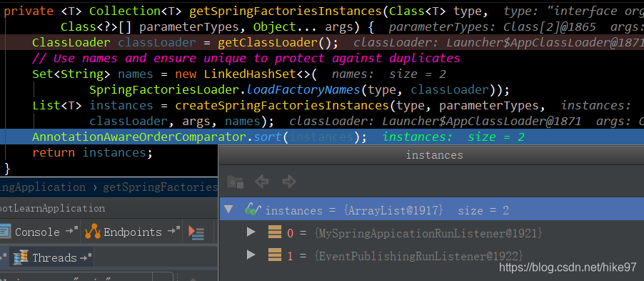Image resolution: width=644 pixels, height=281 pixels.
Task: Select the MySpringAppicationRunListener@1921 row
Action: click(x=432, y=233)
